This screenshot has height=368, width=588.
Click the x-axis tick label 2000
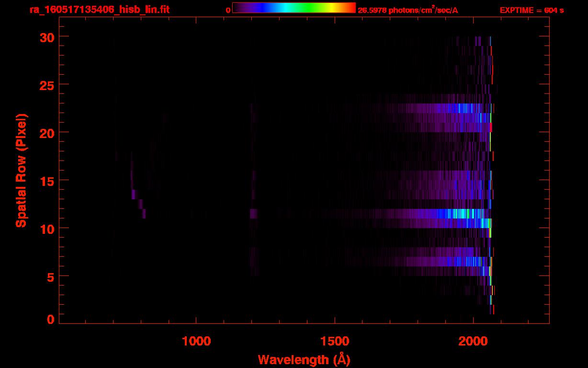tap(473, 341)
